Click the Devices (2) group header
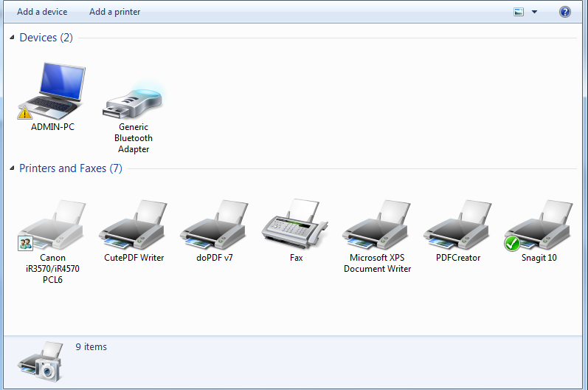This screenshot has height=390, width=588. tap(46, 38)
